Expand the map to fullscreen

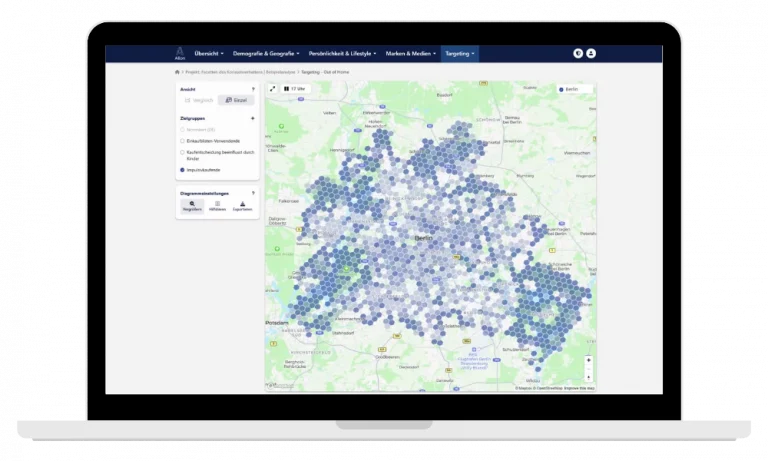273,89
